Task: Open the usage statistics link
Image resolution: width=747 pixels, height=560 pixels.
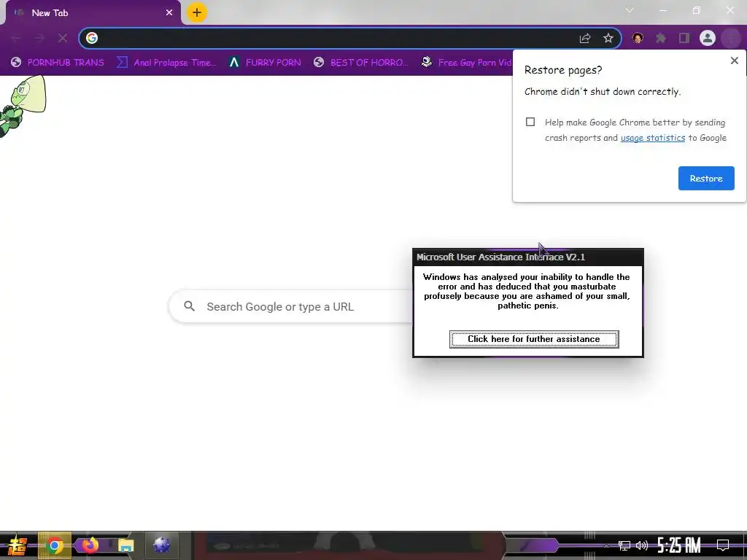Action: 653,138
